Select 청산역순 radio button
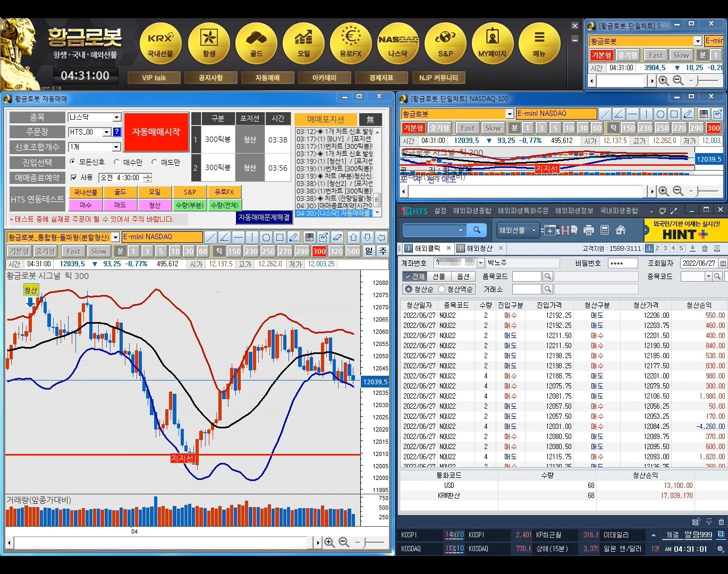The image size is (728, 574). 442,289
